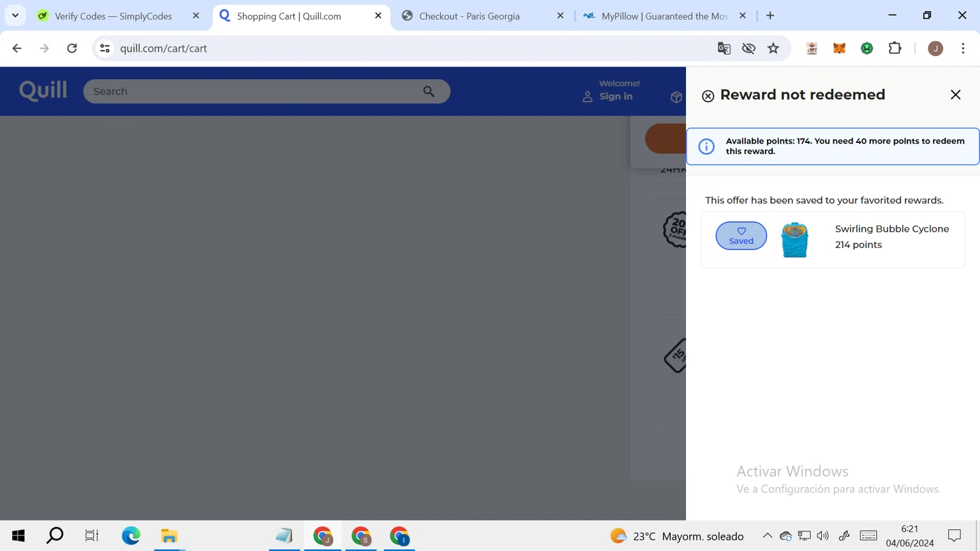Image resolution: width=980 pixels, height=551 pixels.
Task: Open the Chrome profile avatar J
Action: (936, 48)
